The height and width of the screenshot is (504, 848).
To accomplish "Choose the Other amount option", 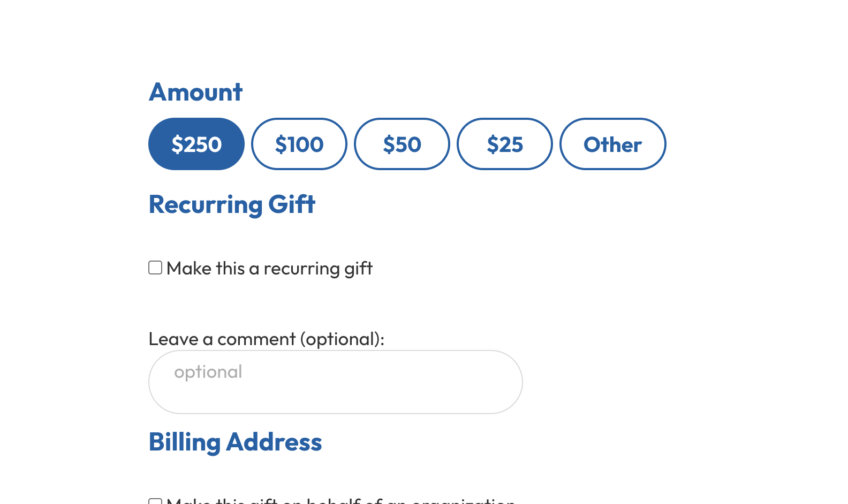I will tap(612, 144).
